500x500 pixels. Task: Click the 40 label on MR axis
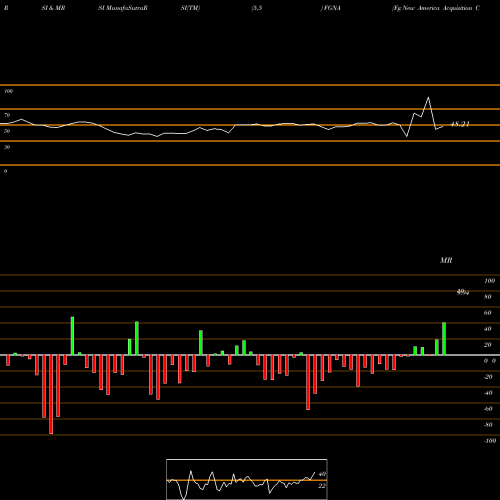[488, 329]
